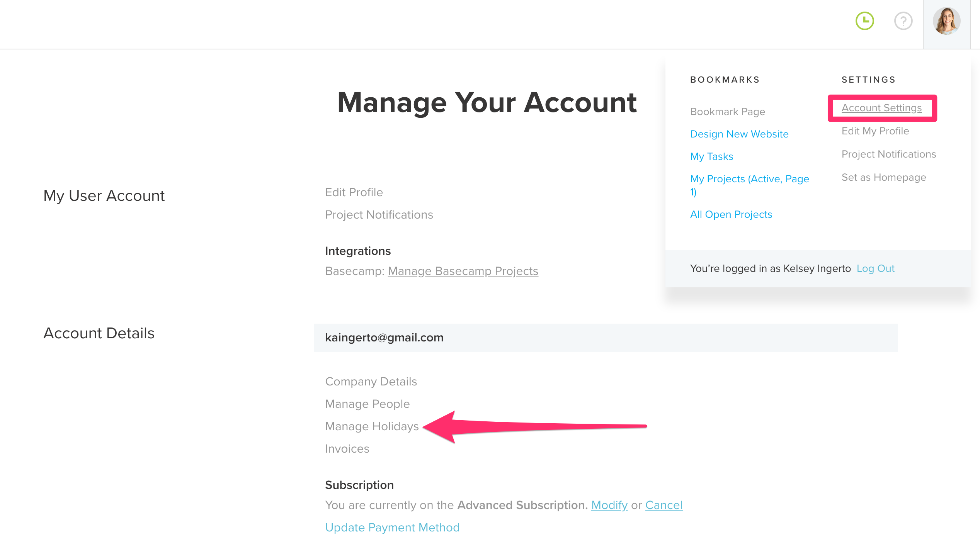
Task: Log Out of Kelsey Ingerto's account
Action: (x=875, y=268)
